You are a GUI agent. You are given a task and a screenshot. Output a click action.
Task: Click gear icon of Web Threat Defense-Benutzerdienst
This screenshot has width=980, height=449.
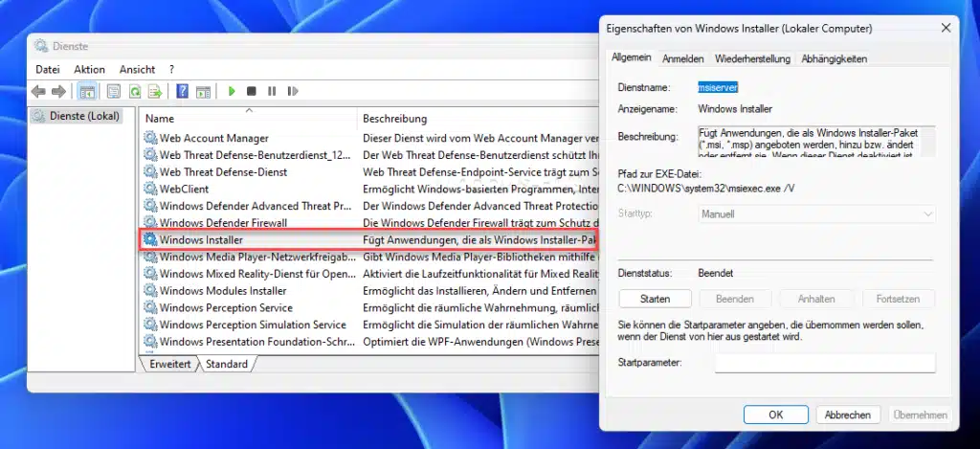tap(150, 154)
